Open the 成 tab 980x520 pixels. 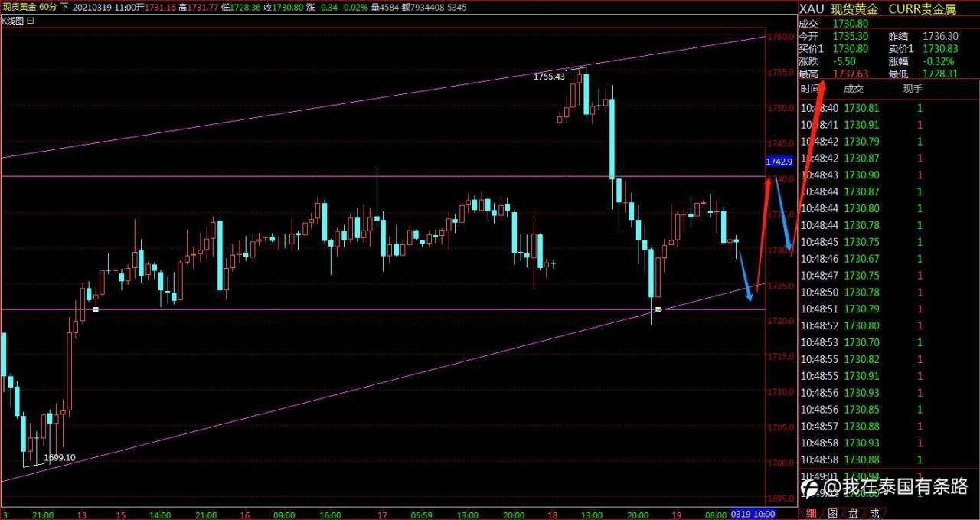coord(874,512)
